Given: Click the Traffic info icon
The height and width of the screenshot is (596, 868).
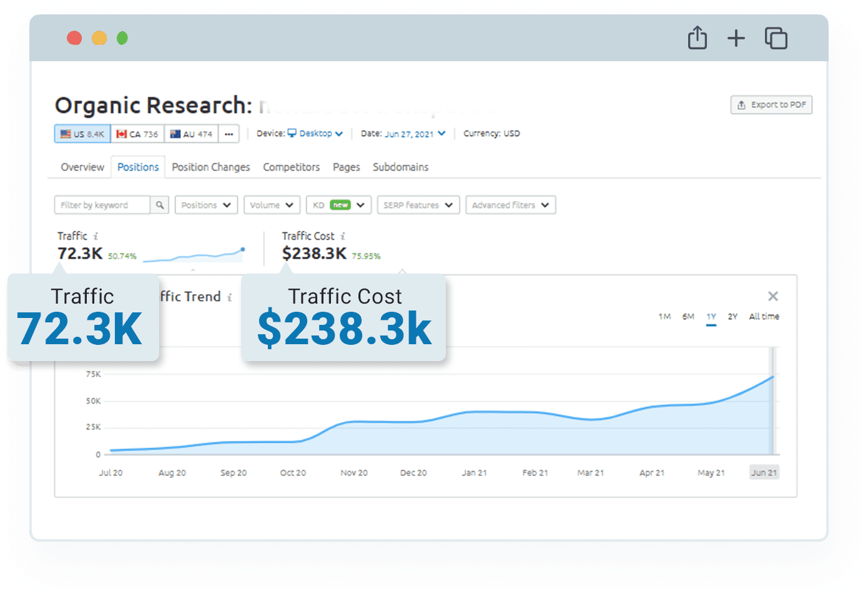Looking at the screenshot, I should click(x=96, y=236).
